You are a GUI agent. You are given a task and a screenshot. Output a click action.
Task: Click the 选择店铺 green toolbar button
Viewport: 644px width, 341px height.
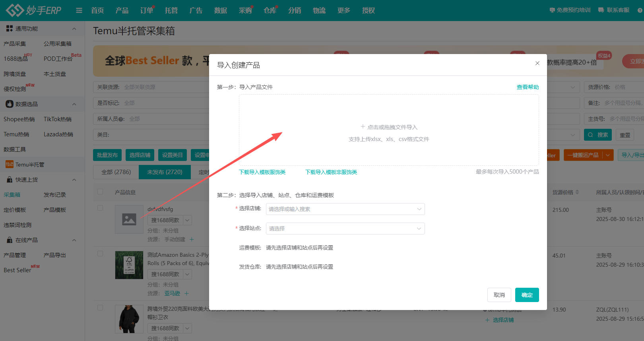140,155
